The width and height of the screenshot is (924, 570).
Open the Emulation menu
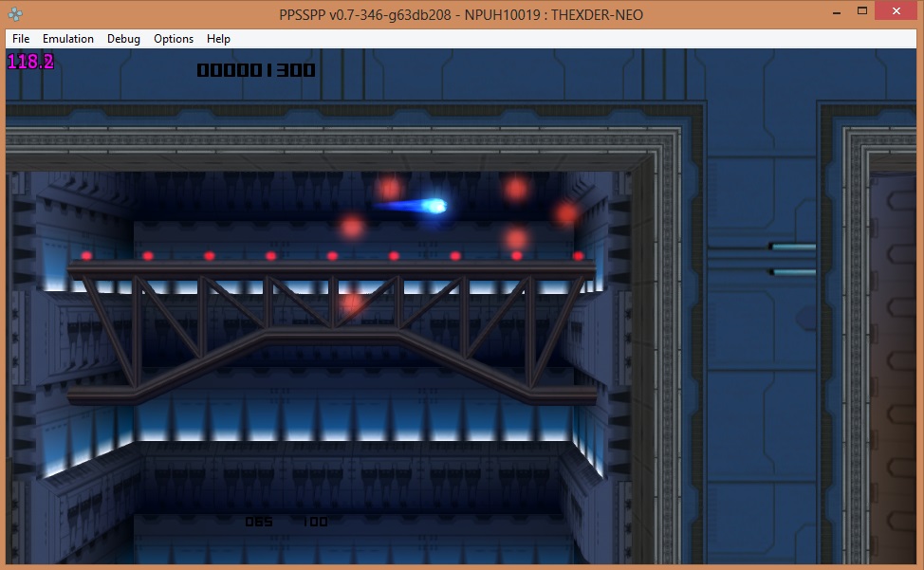(67, 39)
